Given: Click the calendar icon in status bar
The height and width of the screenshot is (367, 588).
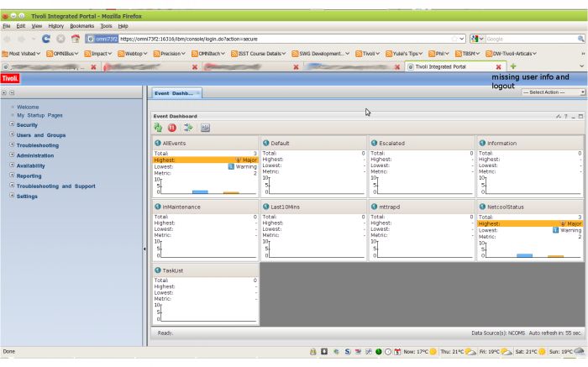Looking at the screenshot, I should [x=397, y=352].
